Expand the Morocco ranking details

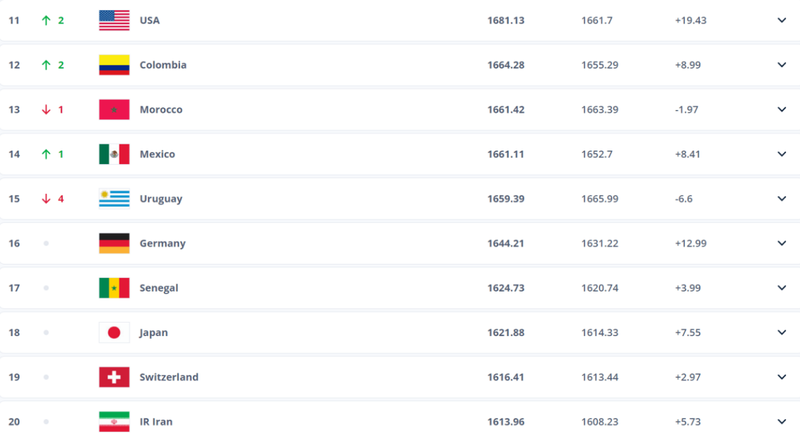coord(781,109)
